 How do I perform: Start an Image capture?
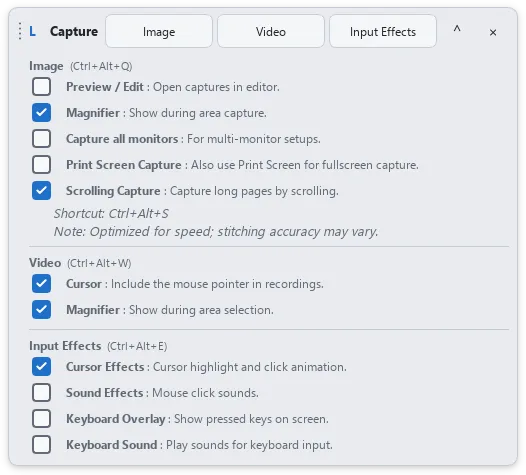click(x=159, y=31)
